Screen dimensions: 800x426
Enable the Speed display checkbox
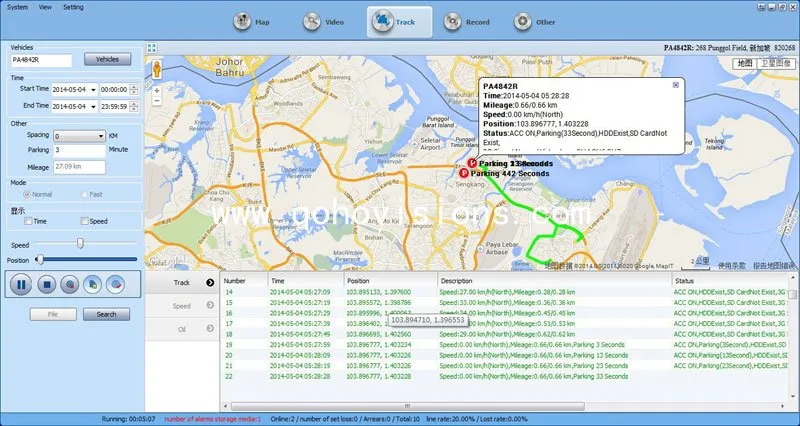pos(84,221)
